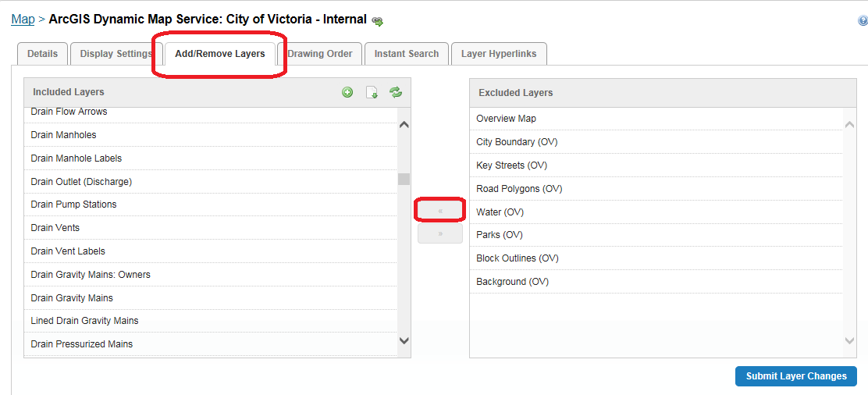The image size is (868, 395).
Task: Select Drain Gravity Mains: Owners layer
Action: click(210, 275)
